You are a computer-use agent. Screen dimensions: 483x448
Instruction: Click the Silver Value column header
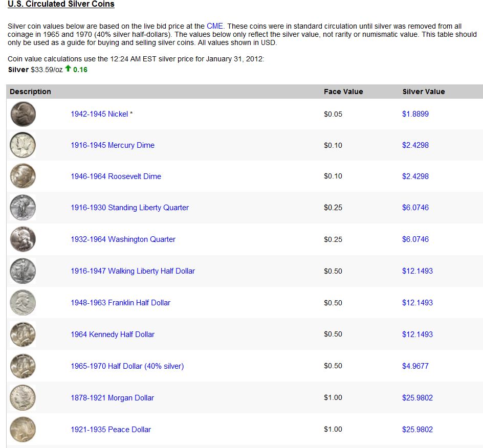click(423, 92)
